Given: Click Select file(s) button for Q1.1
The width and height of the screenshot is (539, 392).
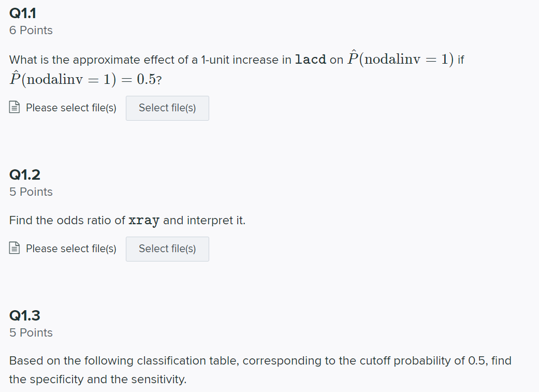Looking at the screenshot, I should (x=167, y=108).
